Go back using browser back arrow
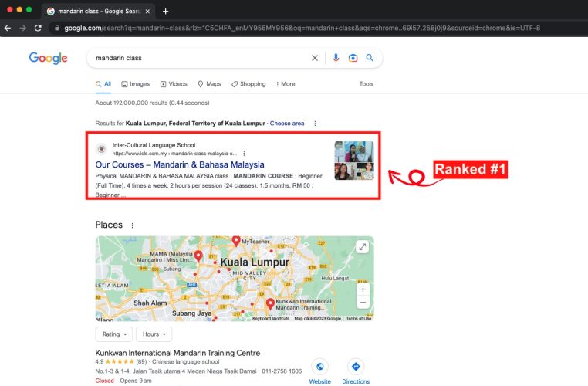588x386 pixels. coord(8,28)
